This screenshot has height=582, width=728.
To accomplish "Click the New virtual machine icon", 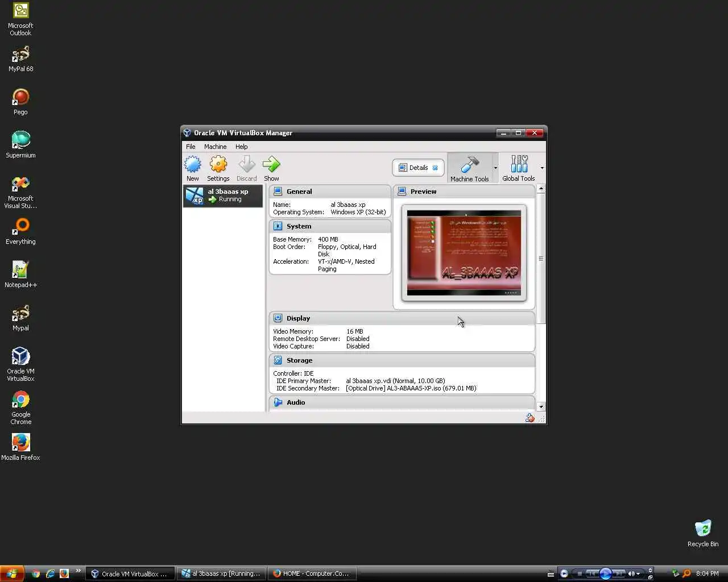I will 193,165.
